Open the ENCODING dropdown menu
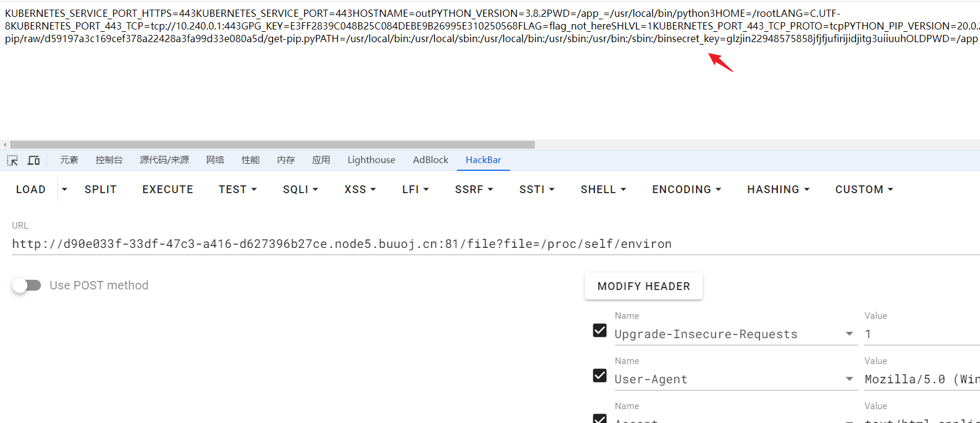 pyautogui.click(x=686, y=190)
